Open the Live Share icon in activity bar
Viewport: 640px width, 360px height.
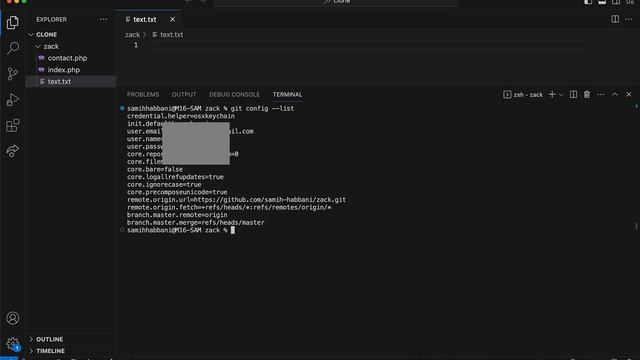[13, 151]
